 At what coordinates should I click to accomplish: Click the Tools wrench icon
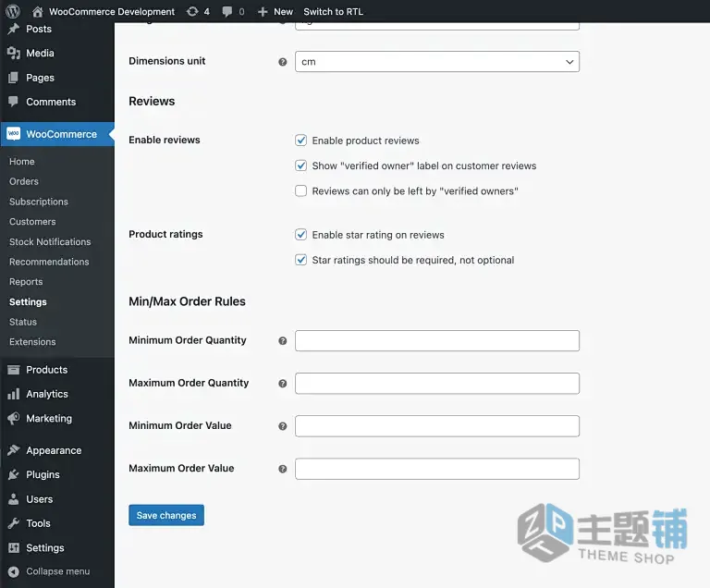pos(14,523)
